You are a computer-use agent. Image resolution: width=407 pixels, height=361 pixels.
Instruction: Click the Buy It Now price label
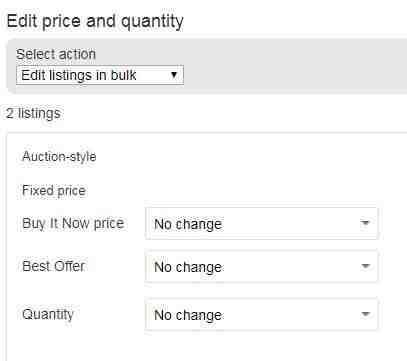(73, 223)
